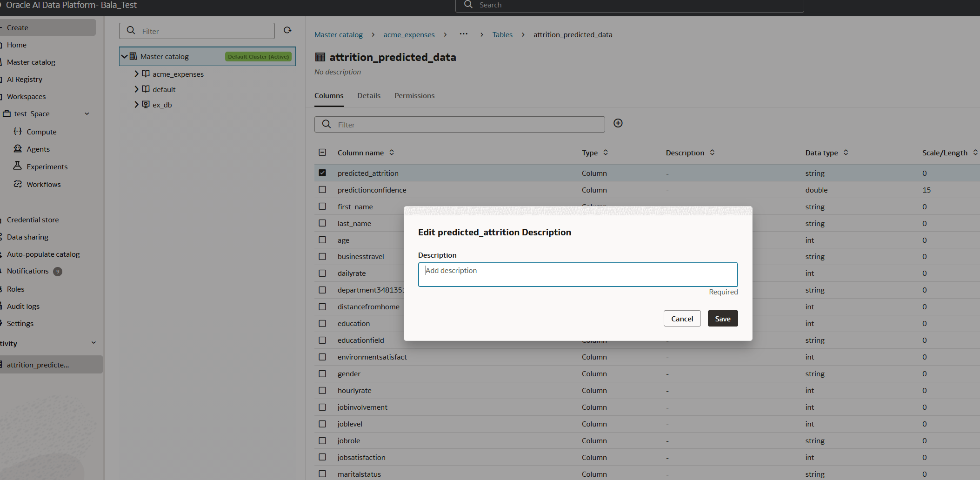Screen dimensions: 980x480
Task: Check the last_name row checkbox
Action: pos(322,223)
